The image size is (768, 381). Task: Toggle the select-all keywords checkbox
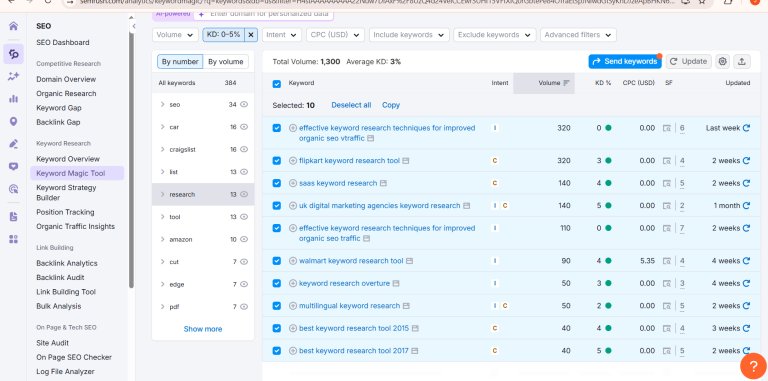(277, 84)
